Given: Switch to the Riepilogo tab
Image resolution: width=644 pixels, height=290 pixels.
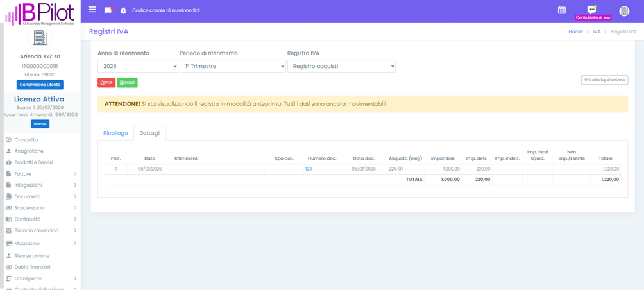Looking at the screenshot, I should click(115, 133).
